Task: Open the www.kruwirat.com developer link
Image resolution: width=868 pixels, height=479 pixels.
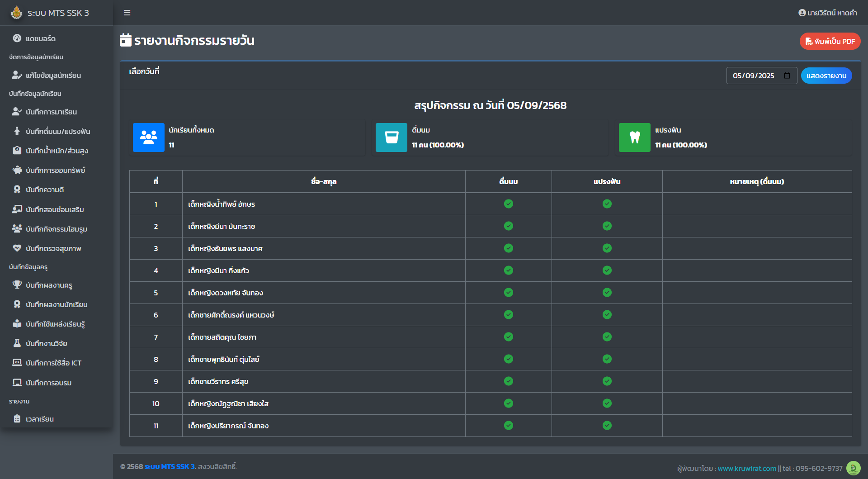Action: 746,469
